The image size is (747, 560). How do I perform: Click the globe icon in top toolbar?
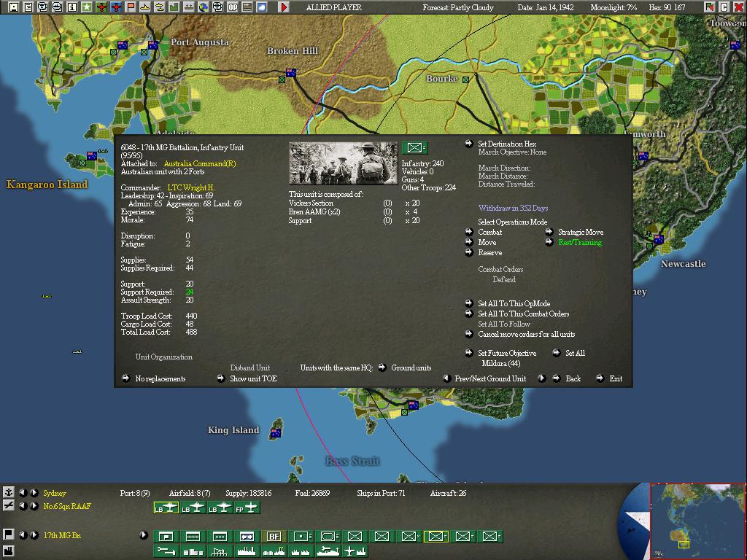point(203,7)
